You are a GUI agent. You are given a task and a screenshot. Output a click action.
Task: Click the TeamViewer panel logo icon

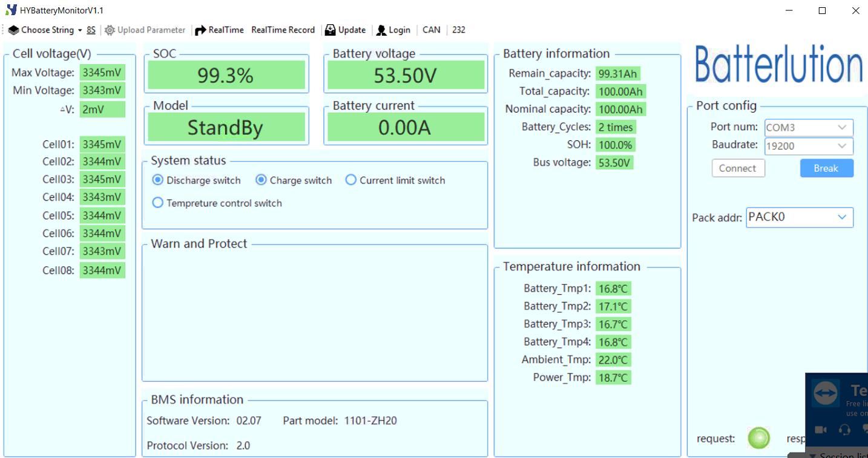click(826, 394)
